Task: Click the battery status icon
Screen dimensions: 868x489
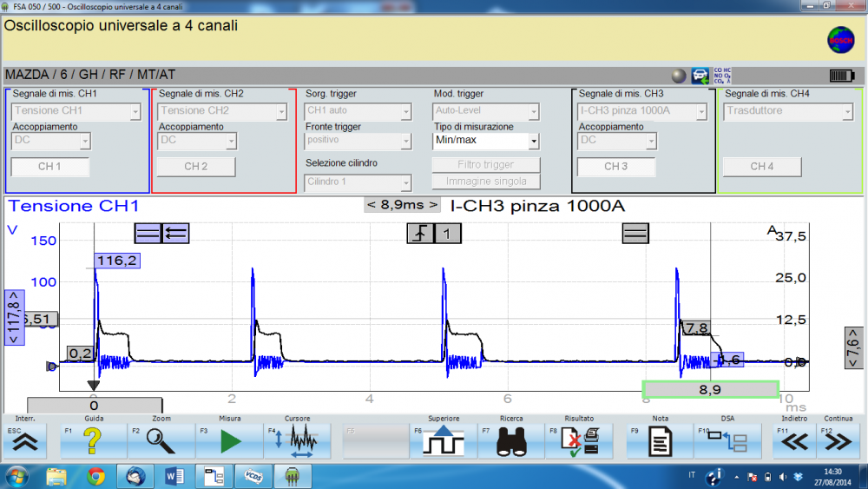Action: (x=842, y=76)
